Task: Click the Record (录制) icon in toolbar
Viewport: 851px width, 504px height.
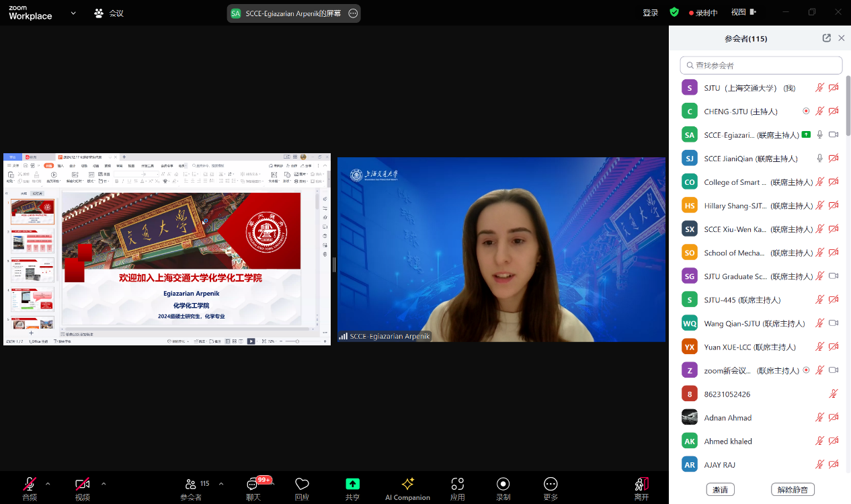Action: [503, 485]
